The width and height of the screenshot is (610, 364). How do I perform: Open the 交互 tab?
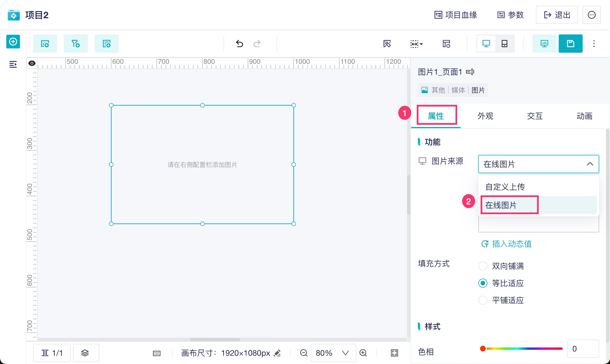coord(535,116)
